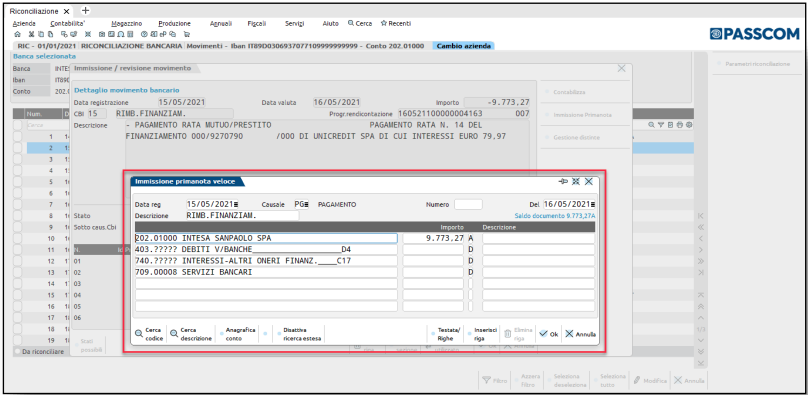Open the Servizi menu
808x395 pixels.
pyautogui.click(x=294, y=23)
